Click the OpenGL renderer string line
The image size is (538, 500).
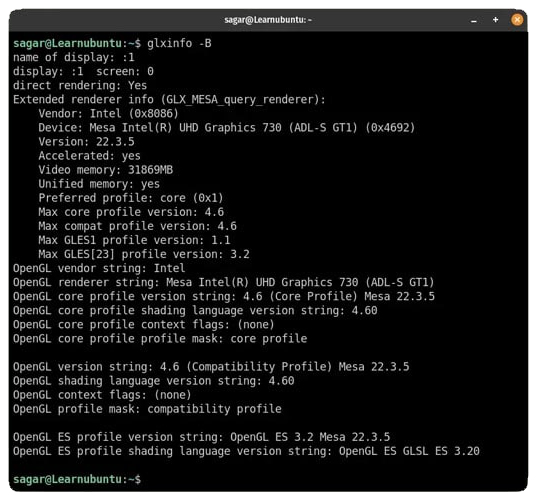(224, 282)
